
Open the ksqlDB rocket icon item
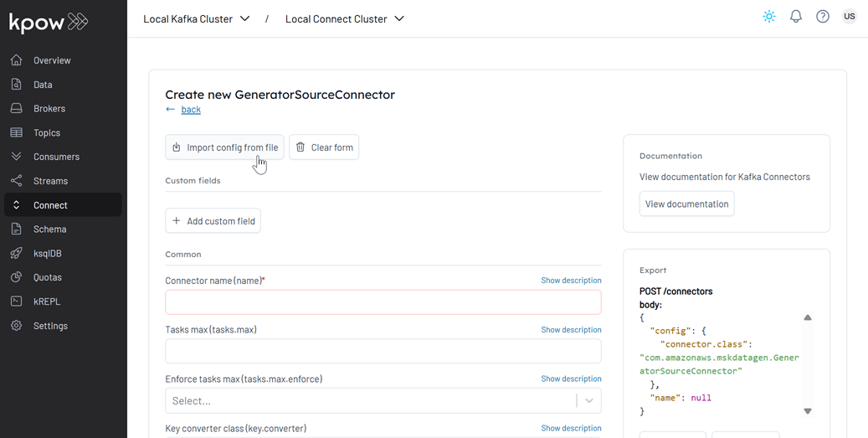coord(17,254)
